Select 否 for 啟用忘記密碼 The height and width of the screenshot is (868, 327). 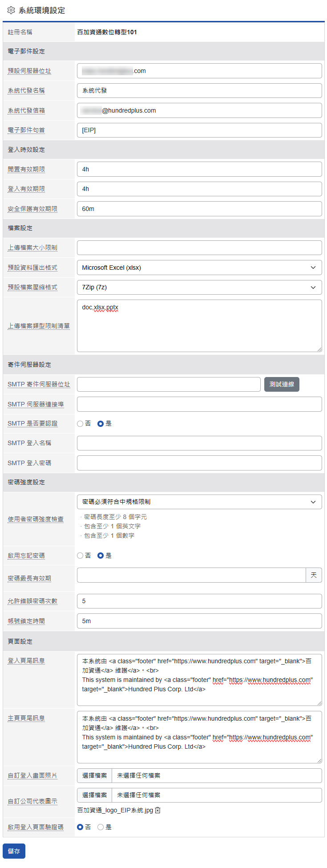click(x=81, y=556)
